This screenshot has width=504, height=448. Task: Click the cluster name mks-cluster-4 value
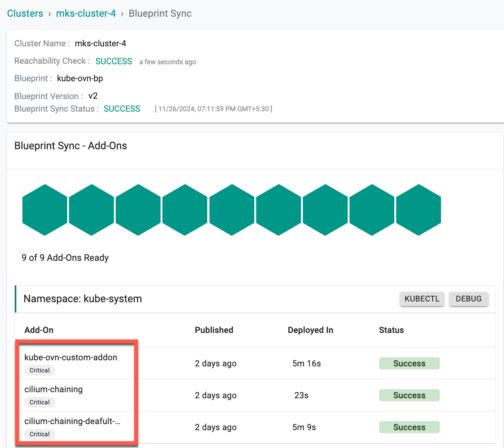pos(101,43)
